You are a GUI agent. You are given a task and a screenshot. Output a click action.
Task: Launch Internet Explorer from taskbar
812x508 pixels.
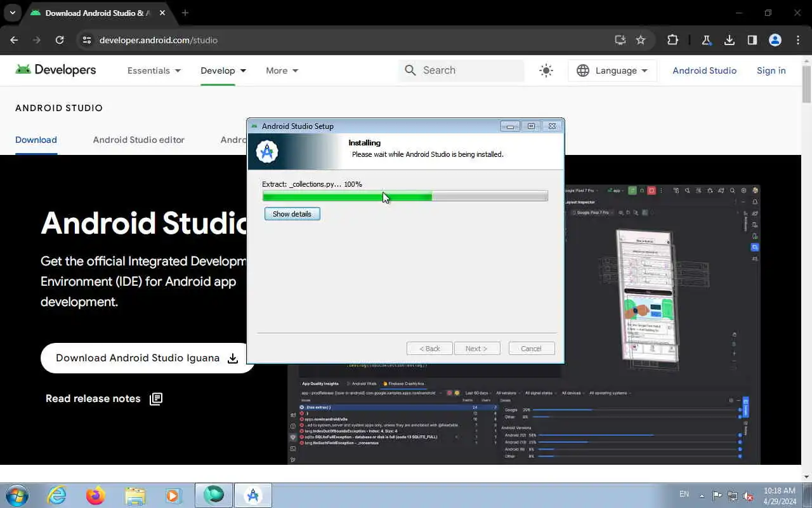click(57, 495)
